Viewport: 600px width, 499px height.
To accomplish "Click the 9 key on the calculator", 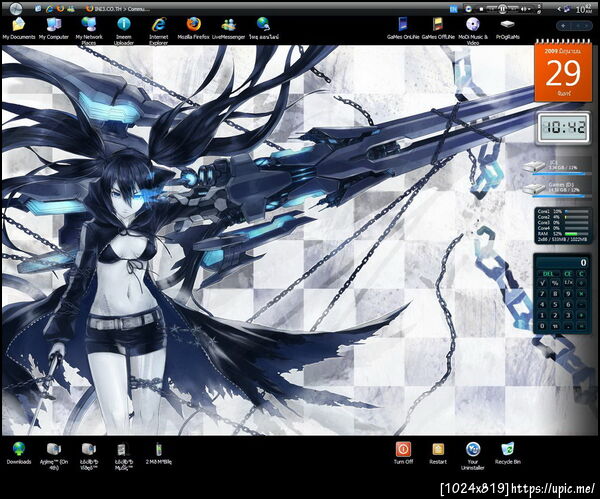I will 568,294.
